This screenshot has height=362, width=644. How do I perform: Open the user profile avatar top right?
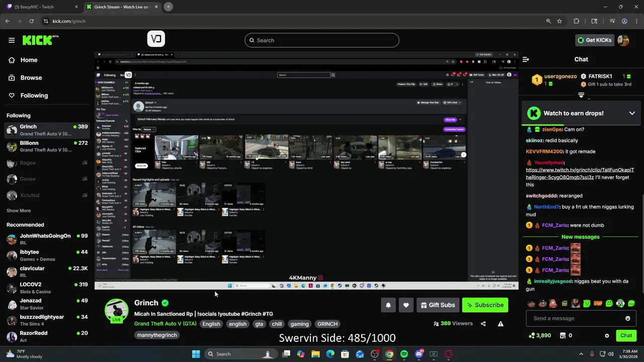[623, 40]
